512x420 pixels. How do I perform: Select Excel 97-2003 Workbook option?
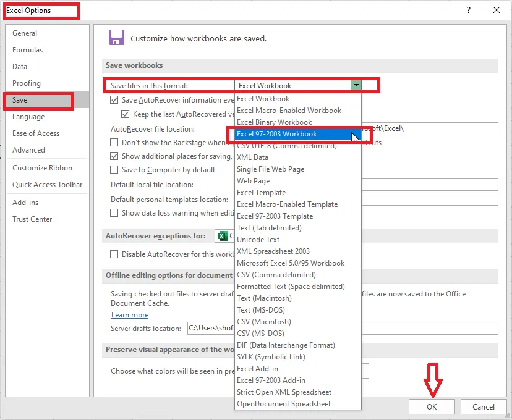[298, 134]
